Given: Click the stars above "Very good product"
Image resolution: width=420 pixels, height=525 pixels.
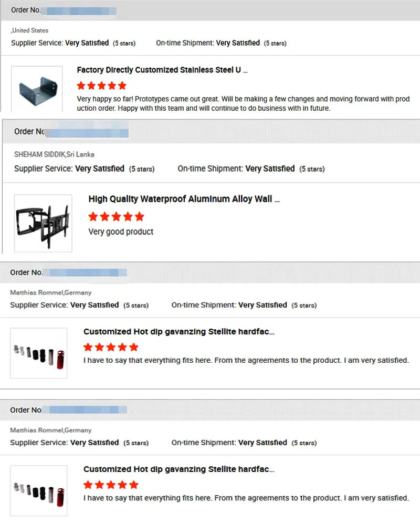Looking at the screenshot, I should (116, 216).
